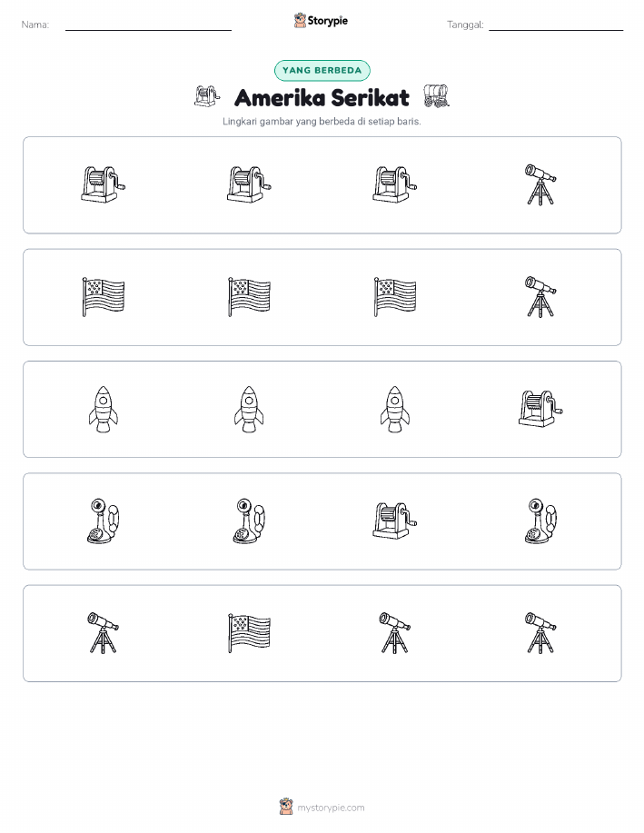Click the middle rocket in the third row
The width and height of the screenshot is (644, 833).
(x=249, y=409)
